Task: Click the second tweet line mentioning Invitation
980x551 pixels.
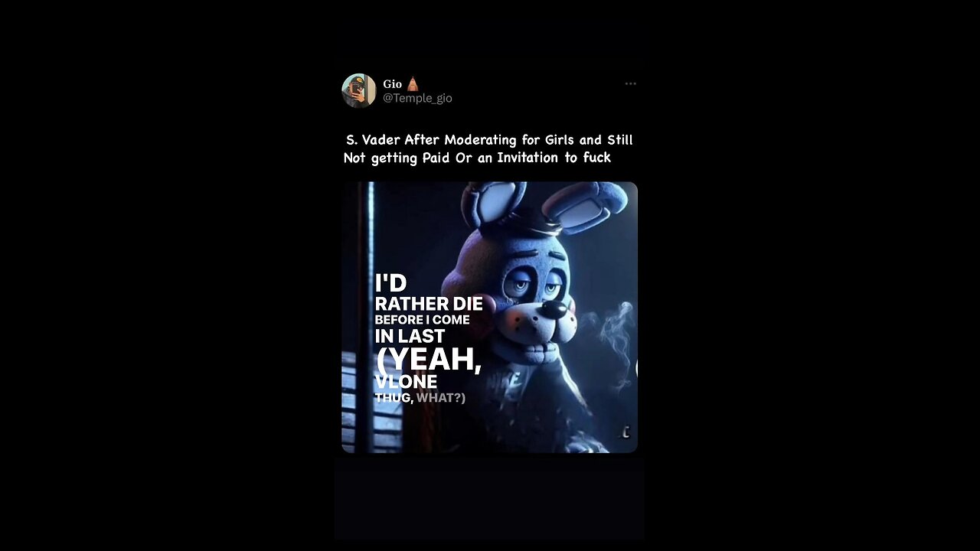Action: pos(477,158)
